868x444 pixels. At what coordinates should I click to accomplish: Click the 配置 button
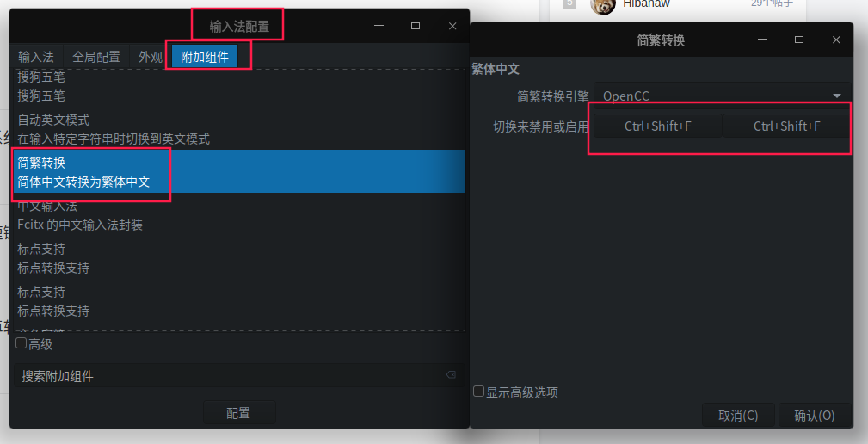(239, 412)
